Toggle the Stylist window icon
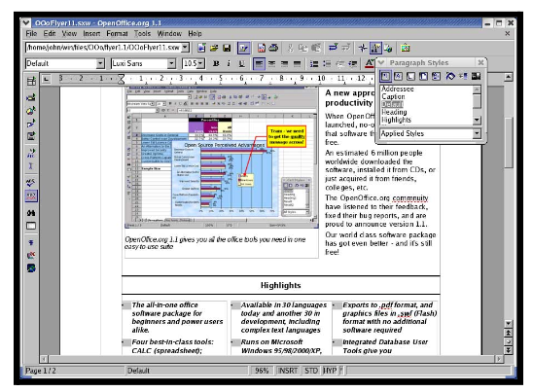Image resolution: width=533 pixels, height=392 pixels. [375, 48]
